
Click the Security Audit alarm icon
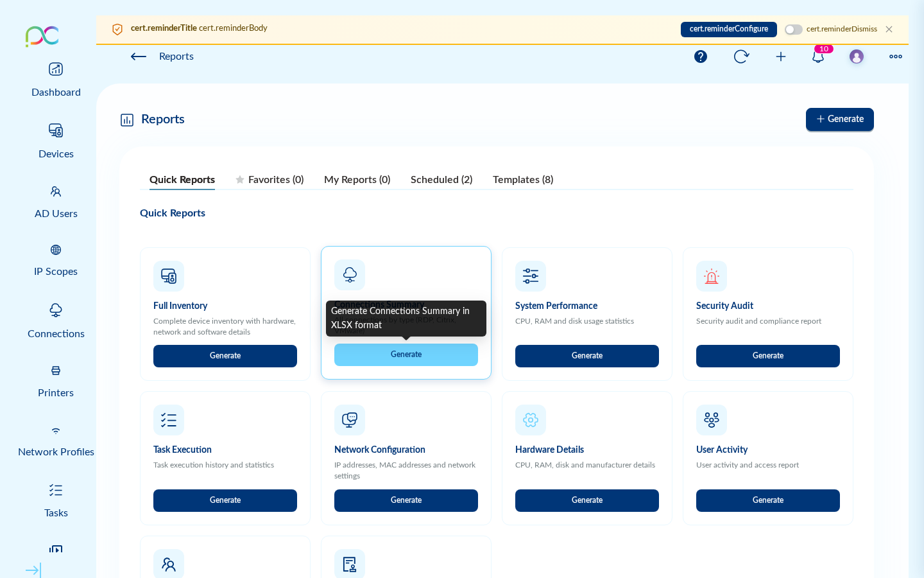coord(712,276)
